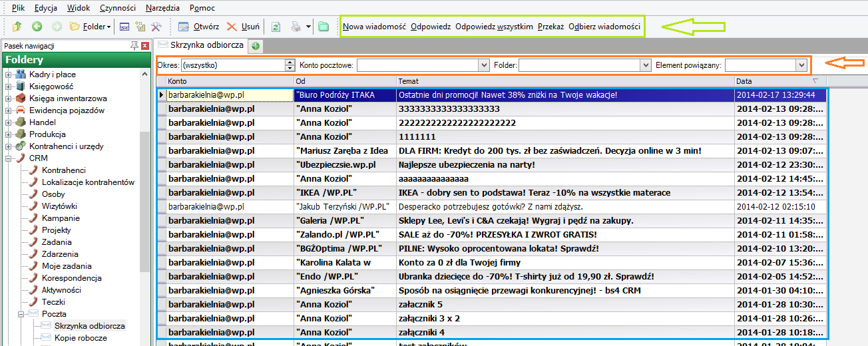Click Odbierz wiadomości to receive mail

(x=604, y=27)
